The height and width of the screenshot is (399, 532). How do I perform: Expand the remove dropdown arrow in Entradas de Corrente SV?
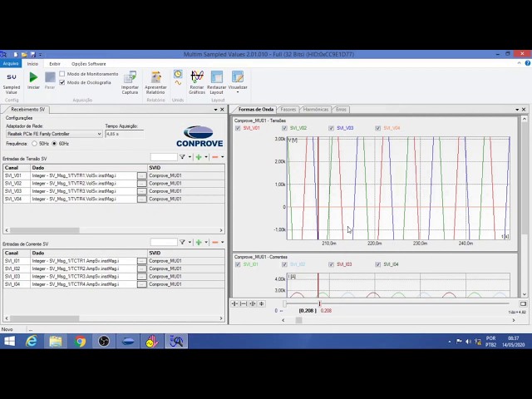coord(222,242)
